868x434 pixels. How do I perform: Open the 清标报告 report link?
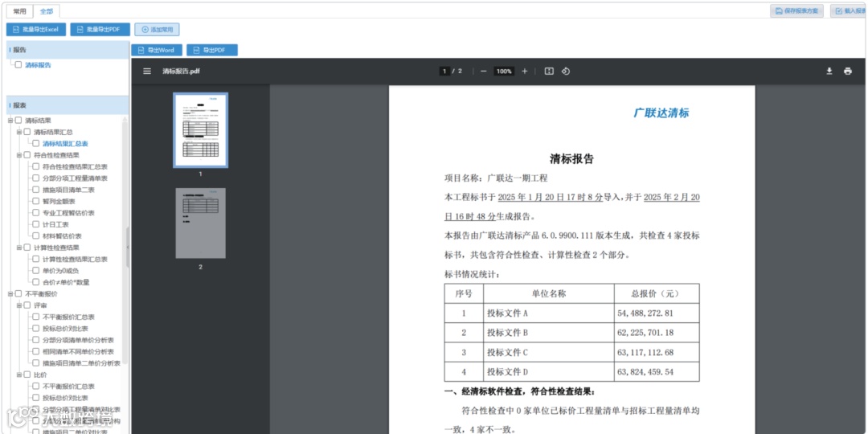pyautogui.click(x=39, y=65)
